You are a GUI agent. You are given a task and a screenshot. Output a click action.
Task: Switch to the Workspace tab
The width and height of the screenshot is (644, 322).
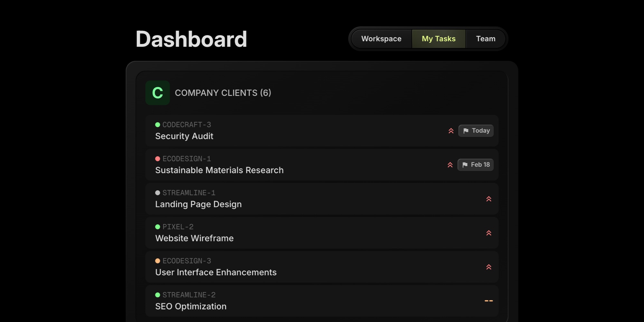pos(382,39)
